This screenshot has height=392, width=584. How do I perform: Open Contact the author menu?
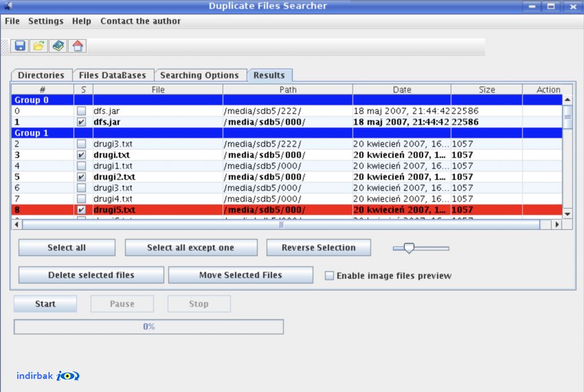pyautogui.click(x=140, y=21)
